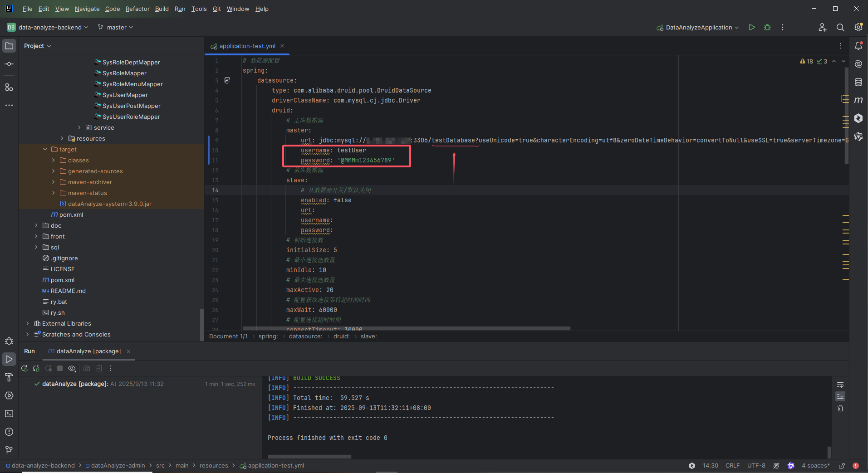
Task: Open the Notifications bell
Action: [x=858, y=46]
